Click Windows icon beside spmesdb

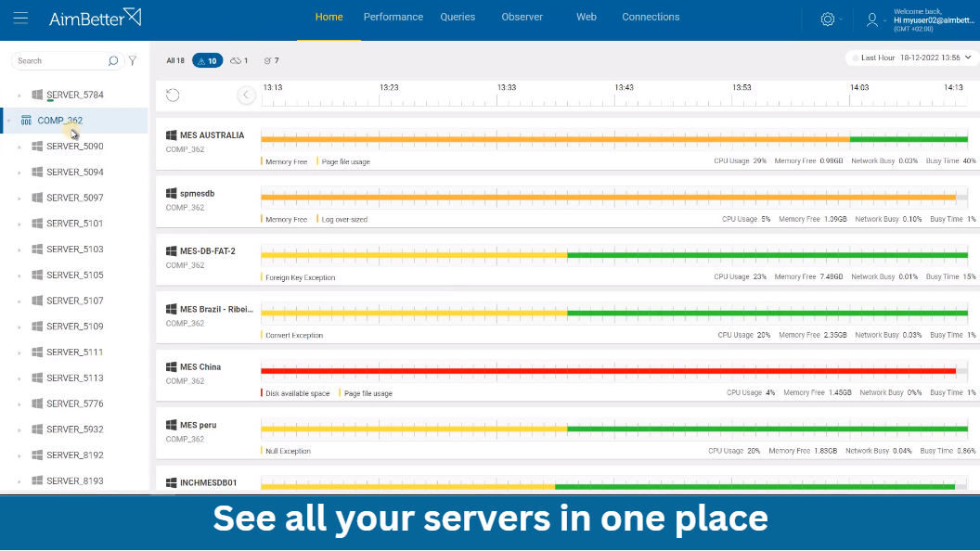(x=172, y=193)
